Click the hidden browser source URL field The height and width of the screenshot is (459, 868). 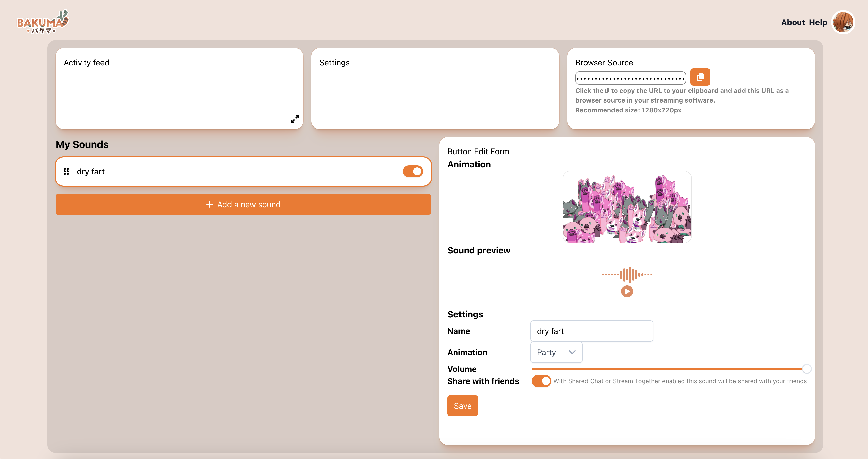(630, 78)
